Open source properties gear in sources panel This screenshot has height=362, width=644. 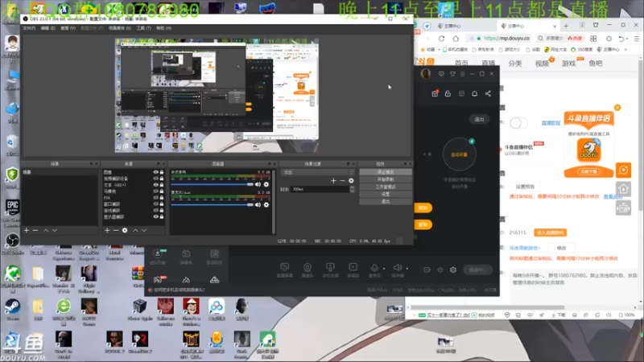pyautogui.click(x=125, y=230)
